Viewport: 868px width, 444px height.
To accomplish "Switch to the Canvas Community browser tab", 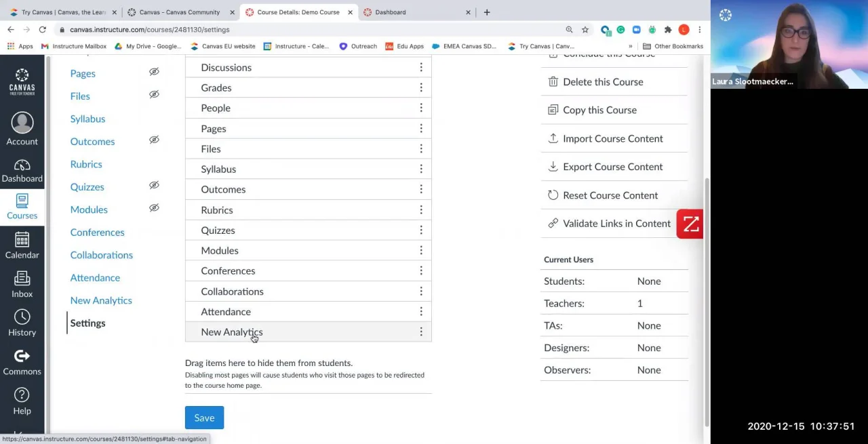I will (x=179, y=12).
